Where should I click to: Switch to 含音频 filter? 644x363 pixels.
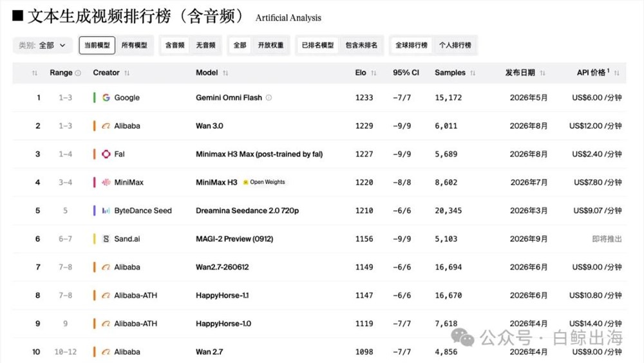point(175,45)
